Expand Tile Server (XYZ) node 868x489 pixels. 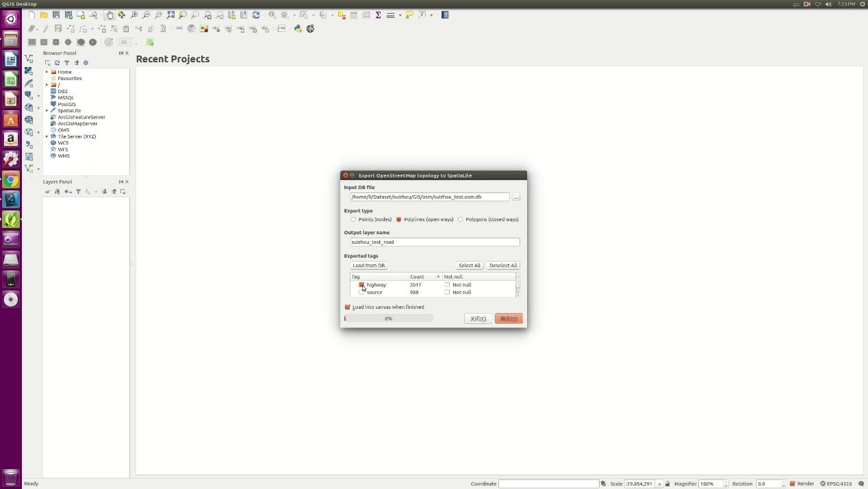coord(47,137)
